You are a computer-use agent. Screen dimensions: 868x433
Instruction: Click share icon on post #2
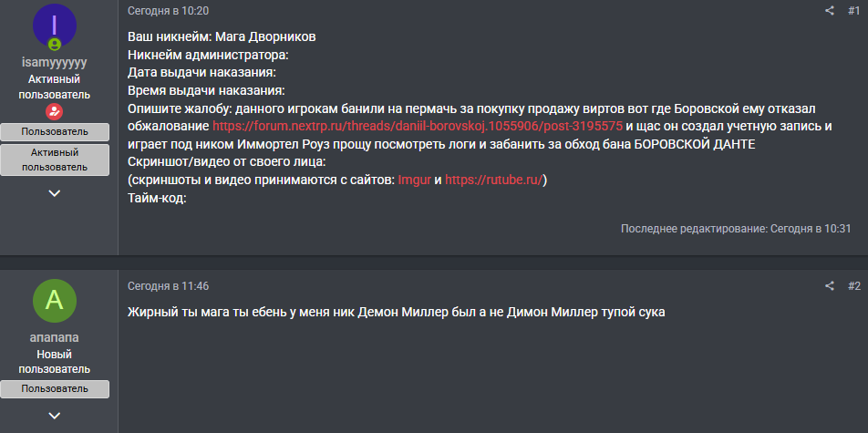coord(829,286)
